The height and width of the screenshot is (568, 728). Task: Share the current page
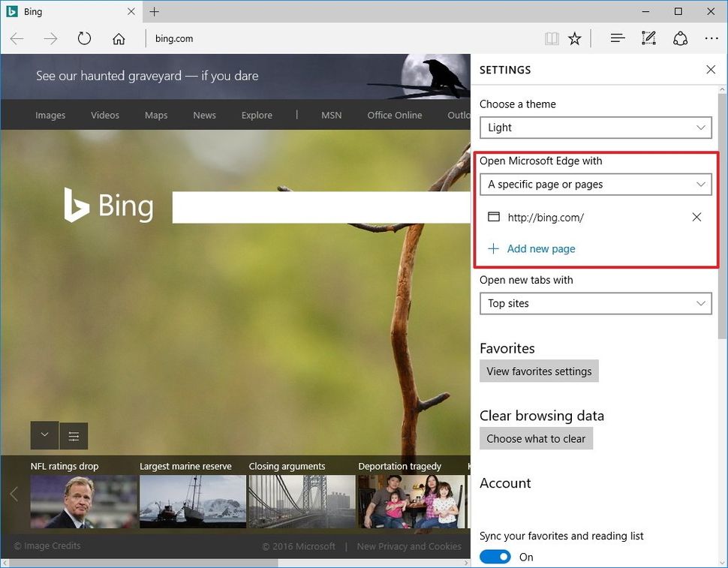pos(680,38)
